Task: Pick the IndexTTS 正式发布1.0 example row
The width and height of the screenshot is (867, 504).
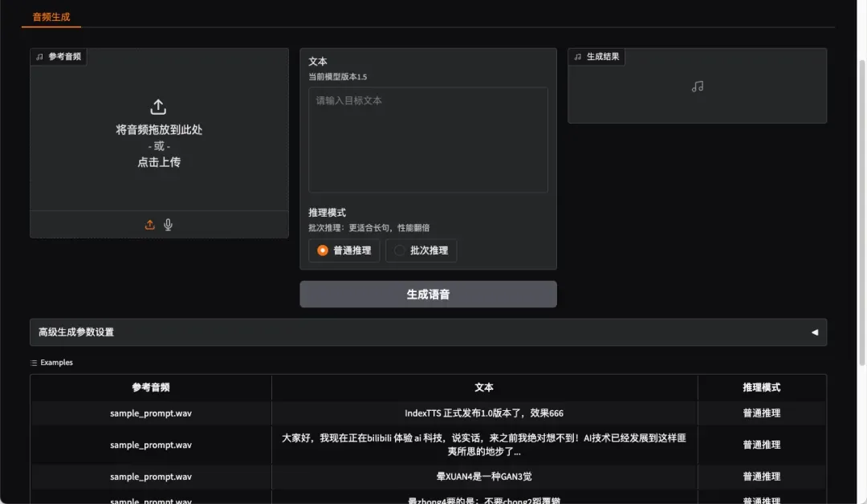Action: coord(484,413)
